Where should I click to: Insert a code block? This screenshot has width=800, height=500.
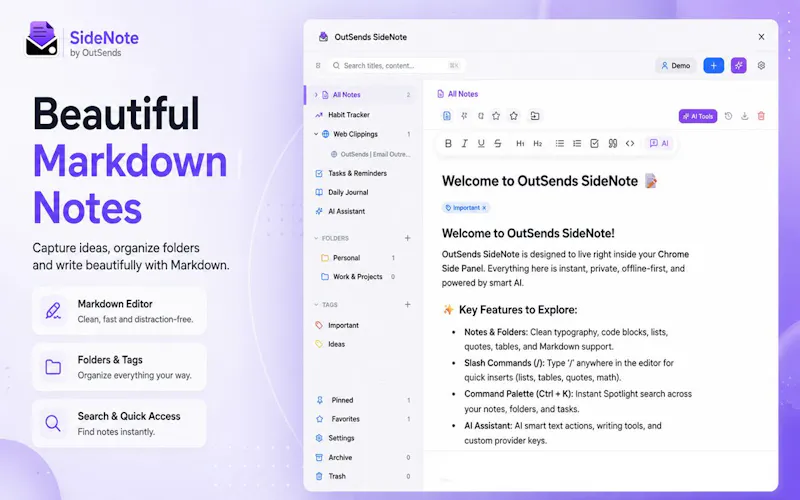pyautogui.click(x=630, y=143)
